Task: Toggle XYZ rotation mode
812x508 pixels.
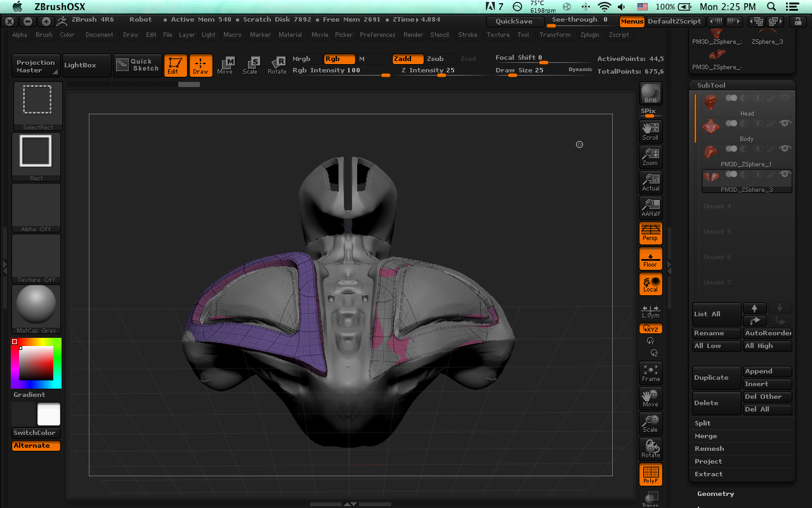Action: (651, 329)
